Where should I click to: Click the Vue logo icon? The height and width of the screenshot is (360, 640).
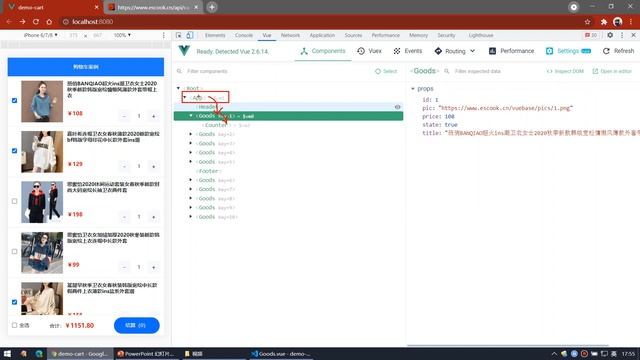(x=184, y=51)
